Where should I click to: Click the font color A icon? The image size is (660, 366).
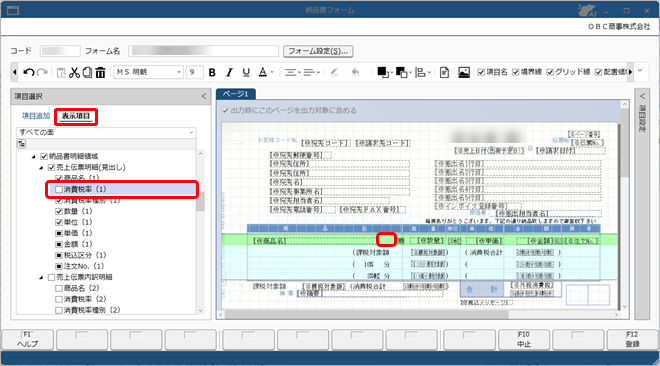point(263,72)
